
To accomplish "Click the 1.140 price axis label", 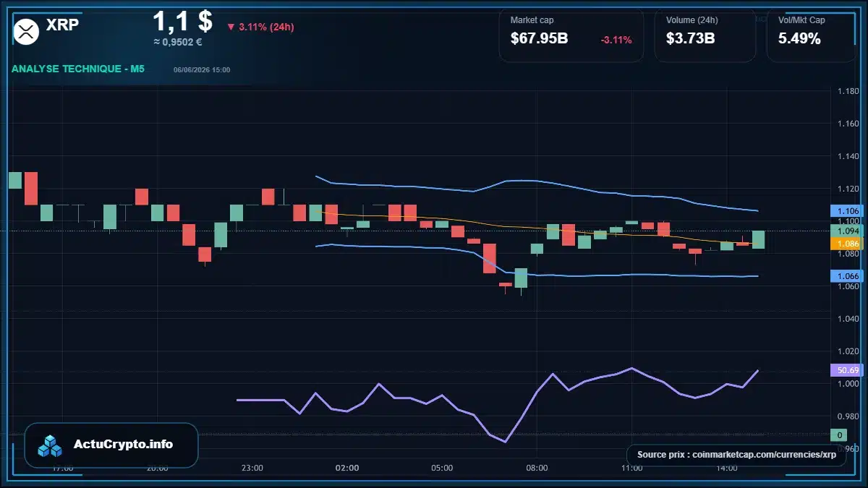I will coord(848,156).
